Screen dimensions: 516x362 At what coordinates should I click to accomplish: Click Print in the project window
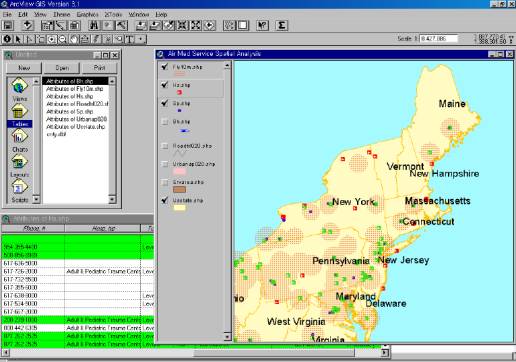(99, 68)
